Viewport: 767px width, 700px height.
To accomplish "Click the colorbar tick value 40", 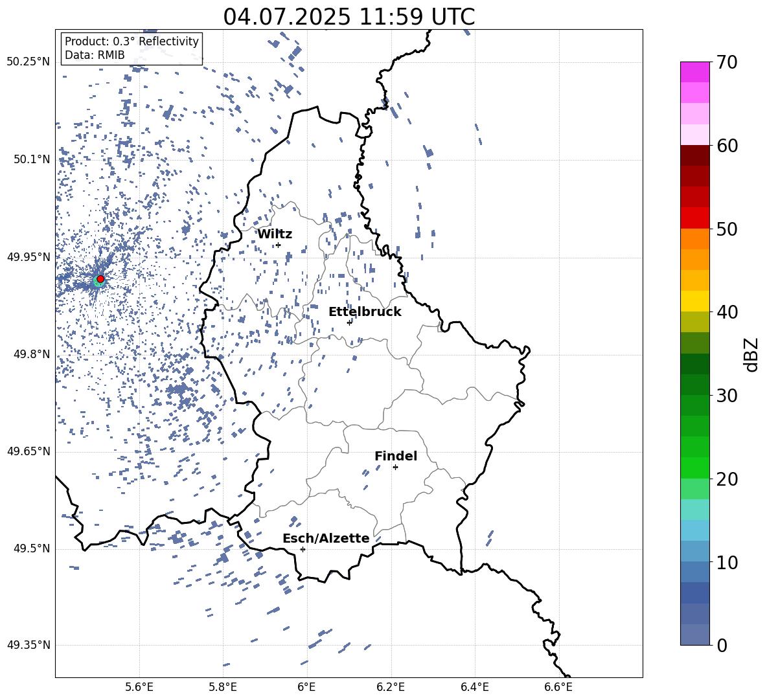I will click(727, 312).
